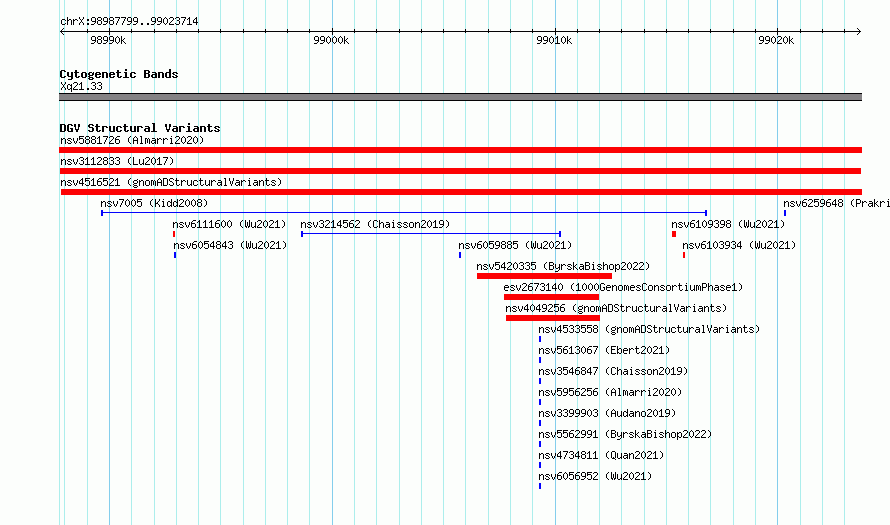Open nsv4734811 (Quan2021) label
This screenshot has width=890, height=525.
click(x=601, y=455)
